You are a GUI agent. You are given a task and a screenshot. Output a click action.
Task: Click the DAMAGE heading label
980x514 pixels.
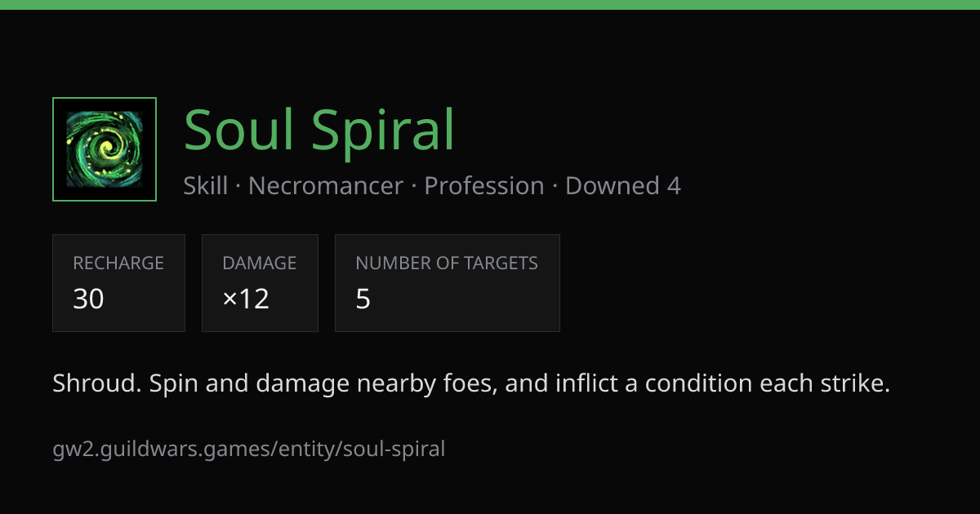coord(260,263)
